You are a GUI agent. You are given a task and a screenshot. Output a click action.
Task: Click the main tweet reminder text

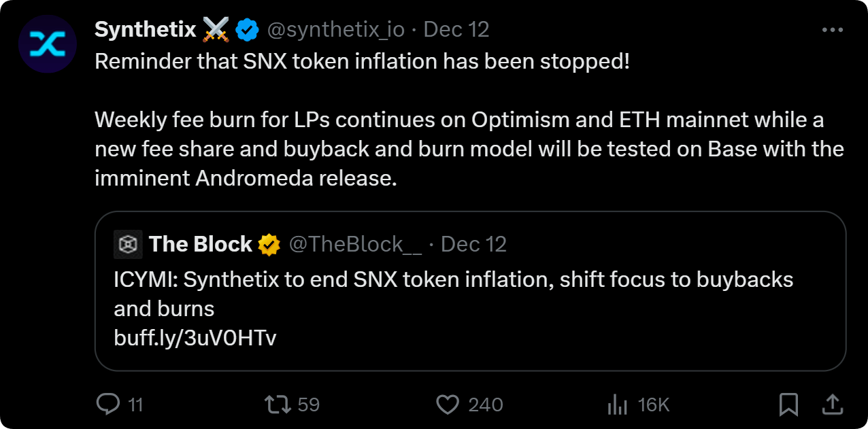362,63
